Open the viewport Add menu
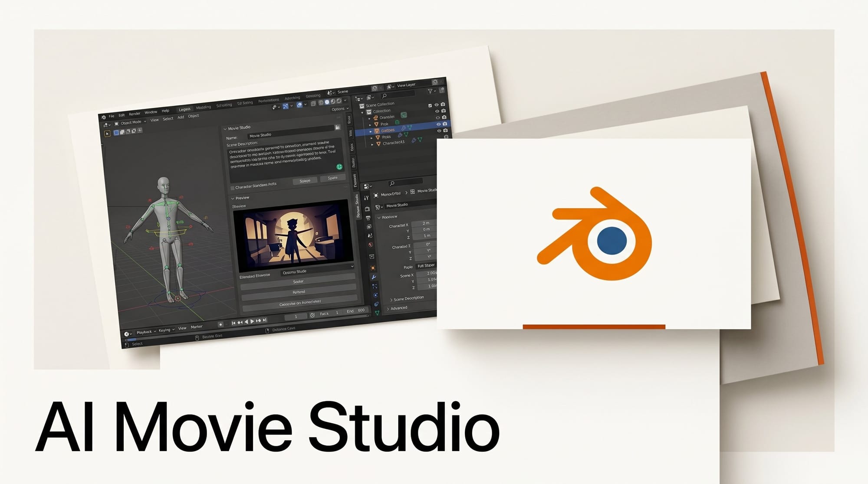868x484 pixels. pyautogui.click(x=181, y=117)
